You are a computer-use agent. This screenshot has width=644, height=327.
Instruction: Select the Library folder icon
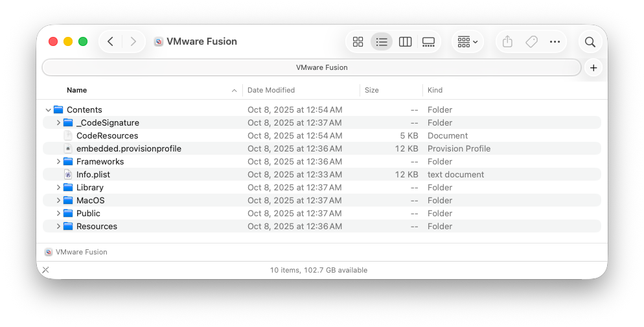point(68,187)
